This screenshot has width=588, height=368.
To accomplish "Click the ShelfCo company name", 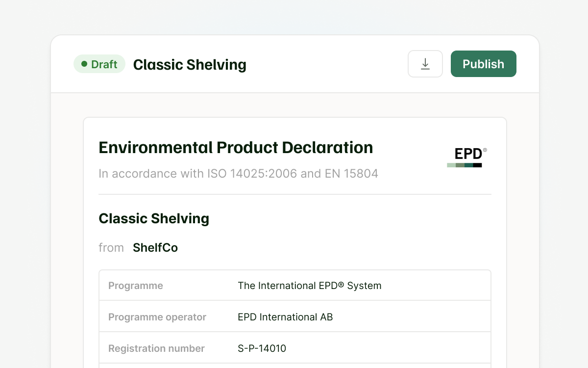I will (x=155, y=248).
